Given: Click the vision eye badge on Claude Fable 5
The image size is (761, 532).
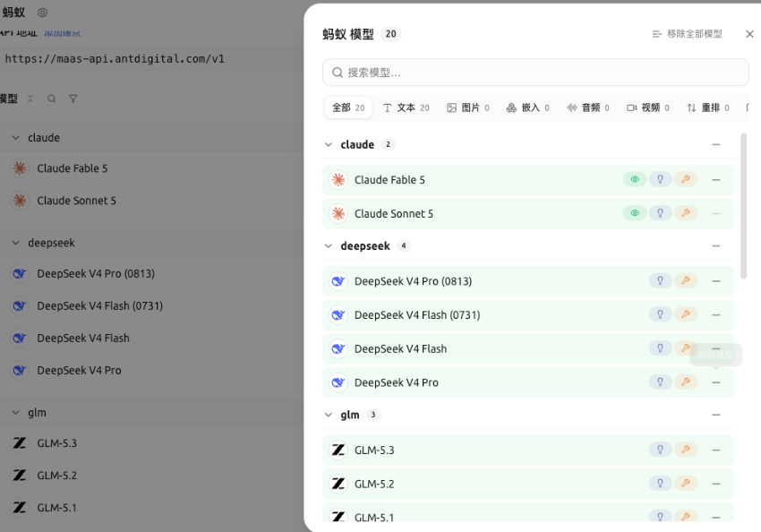Looking at the screenshot, I should pos(635,180).
